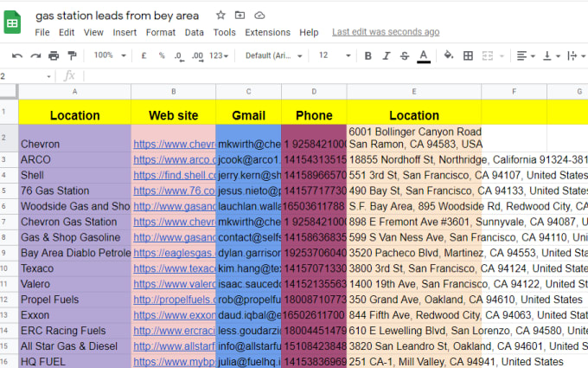Image resolution: width=588 pixels, height=368 pixels.
Task: Select column E header
Action: 414,92
